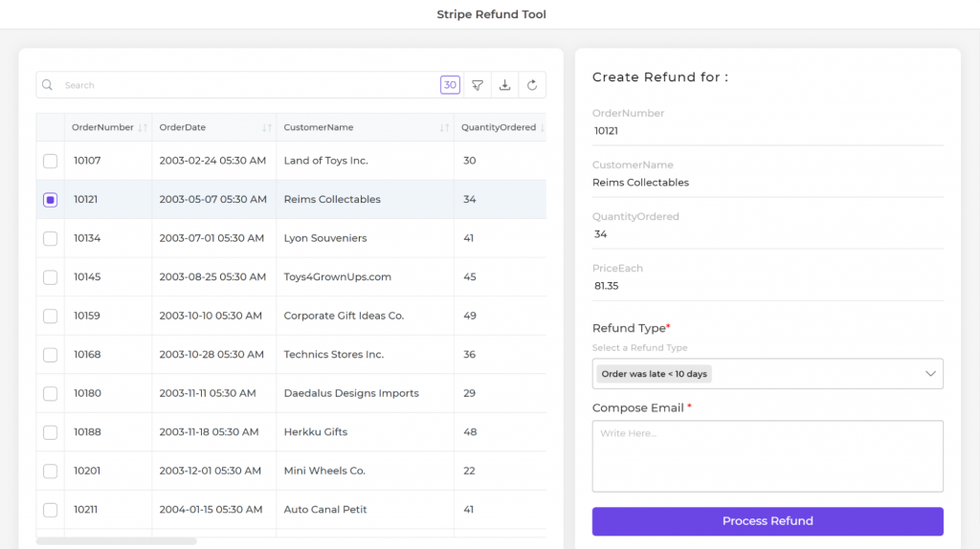Download table data using download icon
This screenshot has height=549, width=980.
(505, 85)
